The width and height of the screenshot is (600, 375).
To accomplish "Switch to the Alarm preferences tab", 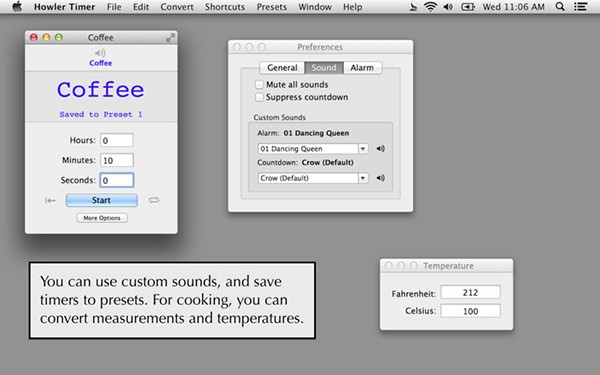I will 362,68.
